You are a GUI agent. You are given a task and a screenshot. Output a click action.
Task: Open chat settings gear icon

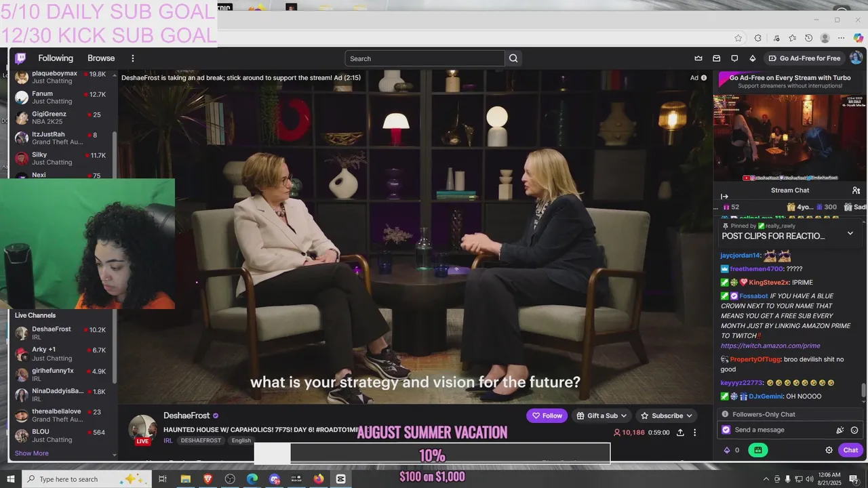click(829, 450)
